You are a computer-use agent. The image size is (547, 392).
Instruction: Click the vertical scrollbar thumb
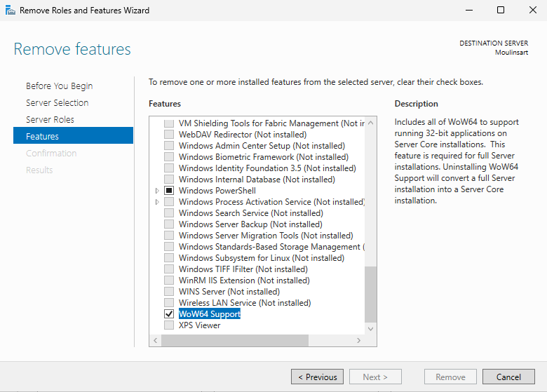point(371,295)
